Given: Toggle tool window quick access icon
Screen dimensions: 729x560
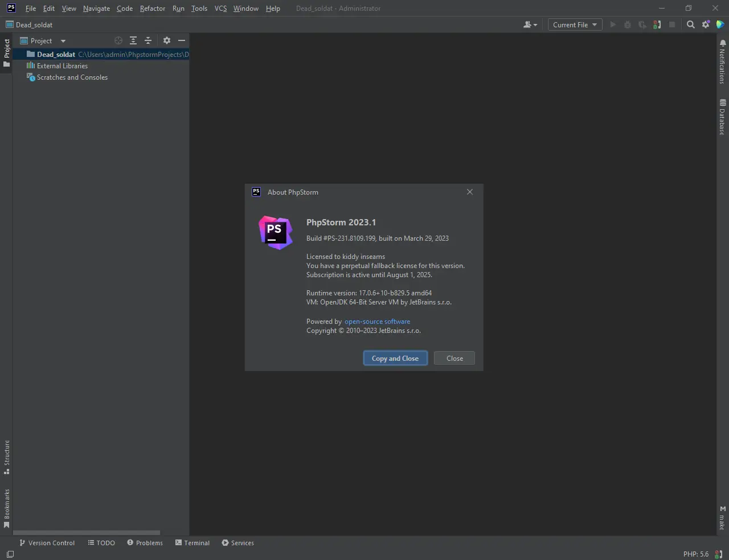Looking at the screenshot, I should coord(10,554).
